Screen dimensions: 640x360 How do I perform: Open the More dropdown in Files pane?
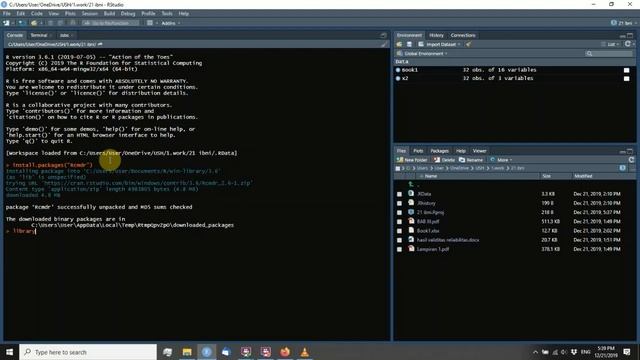coord(501,160)
